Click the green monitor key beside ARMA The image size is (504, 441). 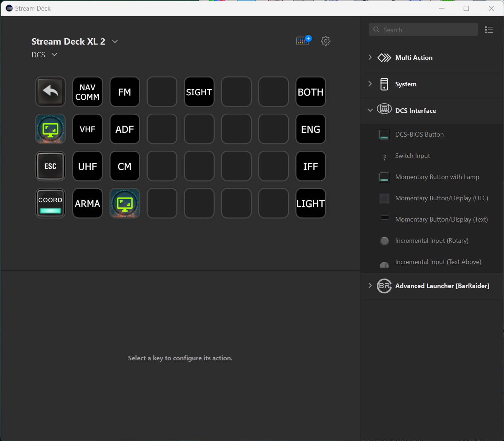pos(125,203)
